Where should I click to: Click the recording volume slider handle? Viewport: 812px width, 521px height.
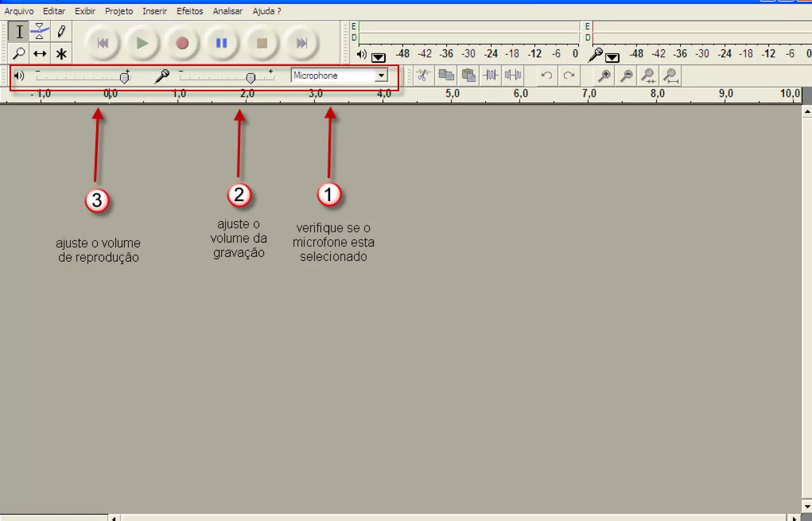(251, 78)
